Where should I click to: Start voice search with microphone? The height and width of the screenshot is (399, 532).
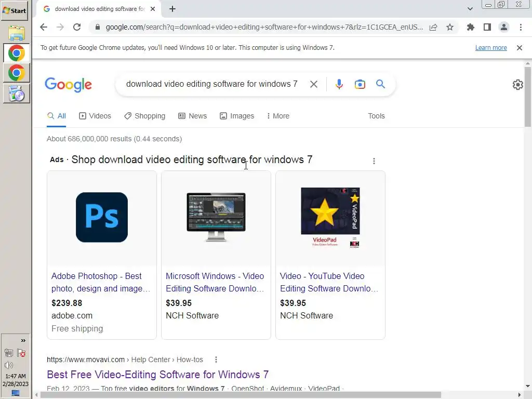[339, 84]
